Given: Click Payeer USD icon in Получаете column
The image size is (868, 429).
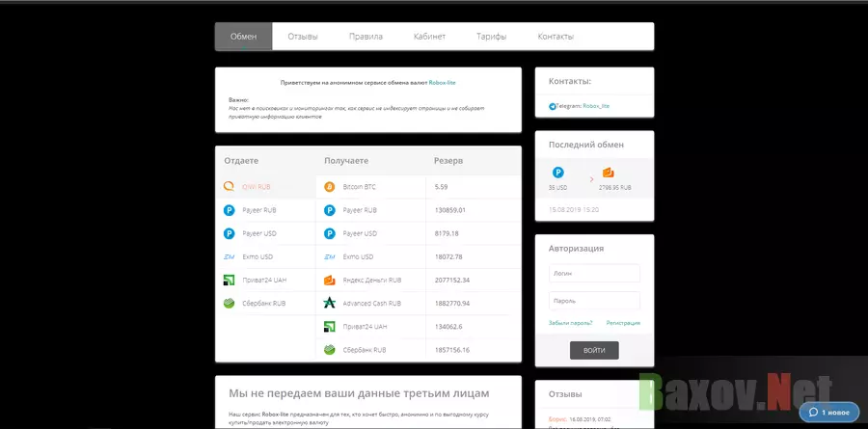Looking at the screenshot, I should (330, 233).
